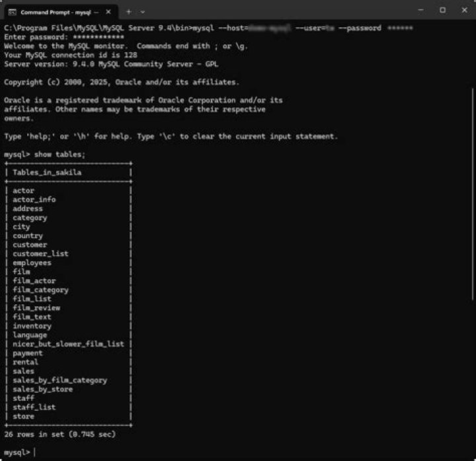Click the Tables_in_sakila column header
Viewport: 476px width, 461px height.
click(x=47, y=173)
